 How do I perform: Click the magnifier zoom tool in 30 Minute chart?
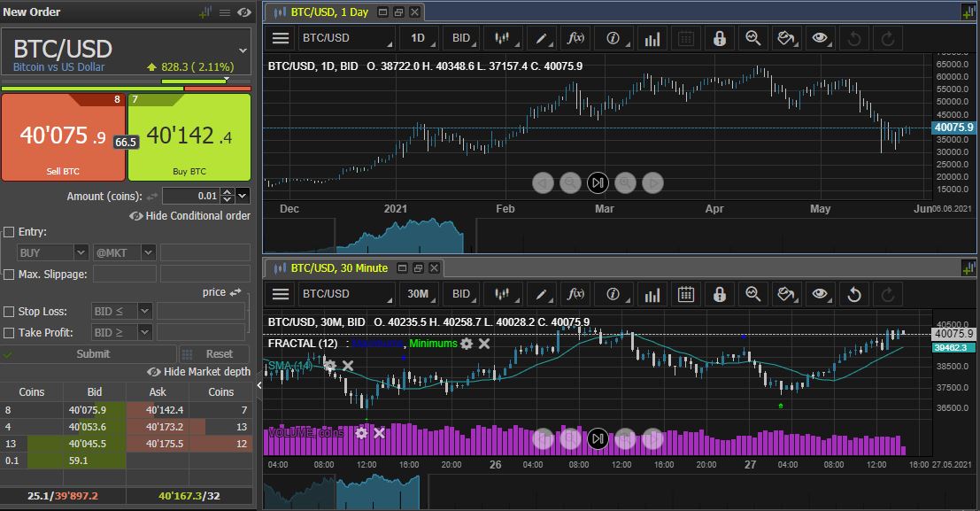[753, 294]
